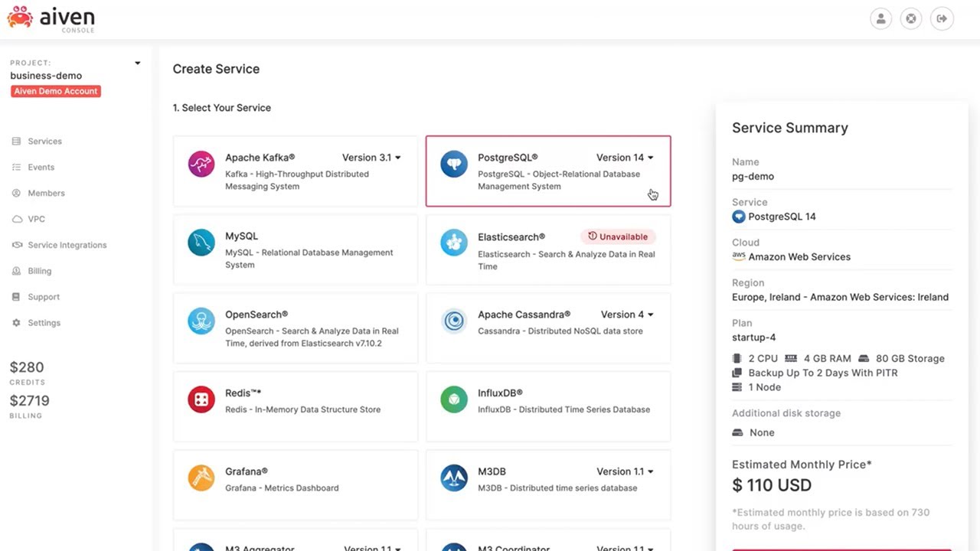The height and width of the screenshot is (551, 980).
Task: Open Service Integrations menu item
Action: [x=67, y=245]
